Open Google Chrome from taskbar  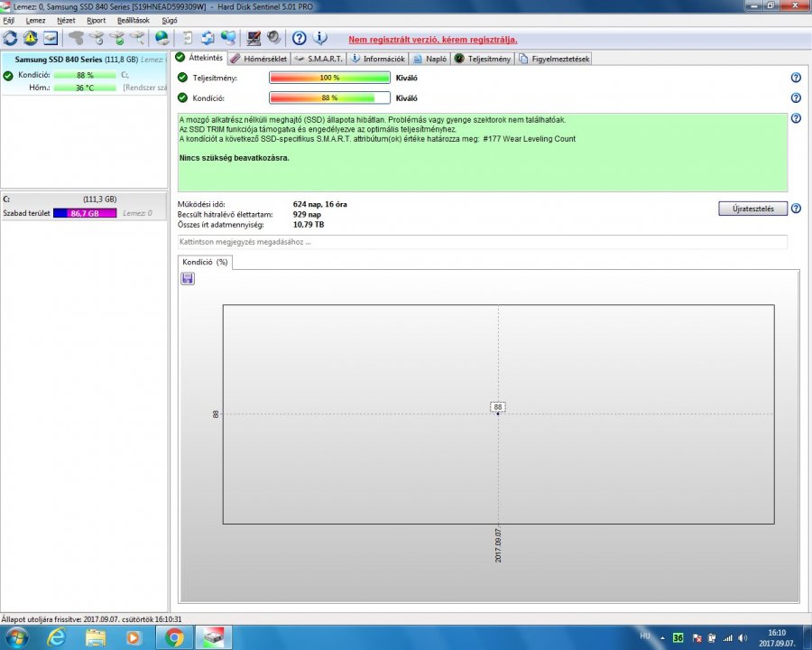coord(174,637)
